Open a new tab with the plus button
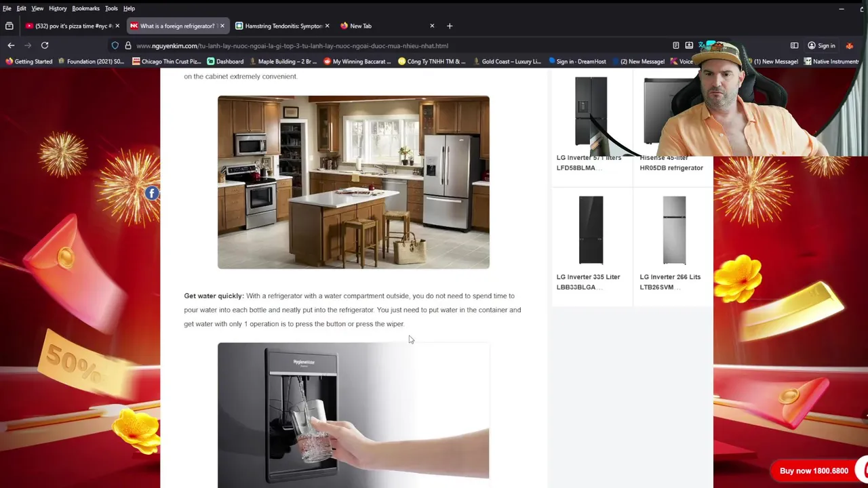Image resolution: width=868 pixels, height=488 pixels. (449, 26)
